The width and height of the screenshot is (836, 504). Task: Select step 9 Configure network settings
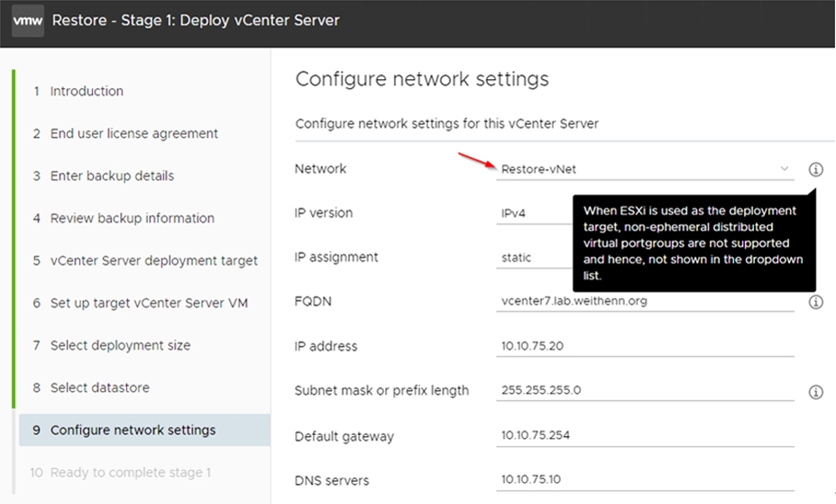(144, 430)
